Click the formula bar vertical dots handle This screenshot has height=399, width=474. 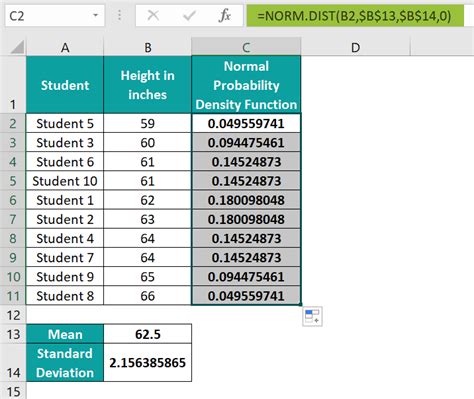click(120, 15)
